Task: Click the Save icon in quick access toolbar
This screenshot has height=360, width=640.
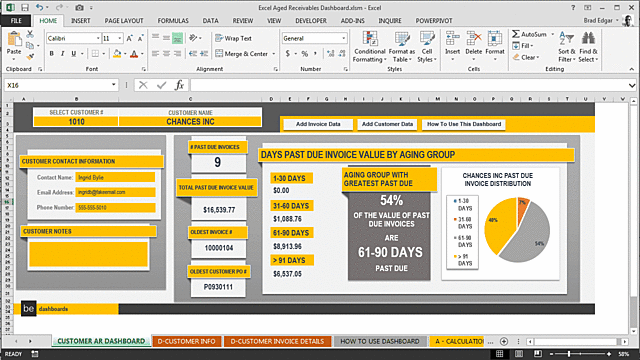Action: [x=25, y=7]
